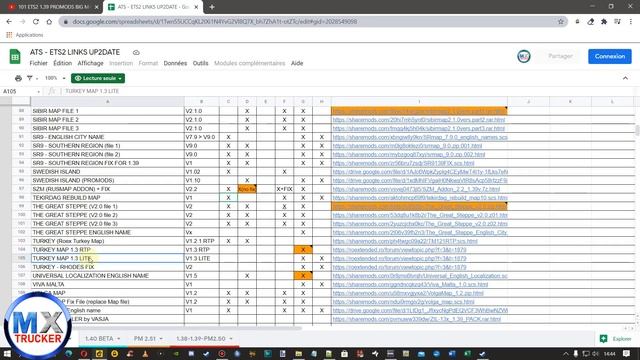
Task: Click the formula bar content
Action: click(x=92, y=91)
